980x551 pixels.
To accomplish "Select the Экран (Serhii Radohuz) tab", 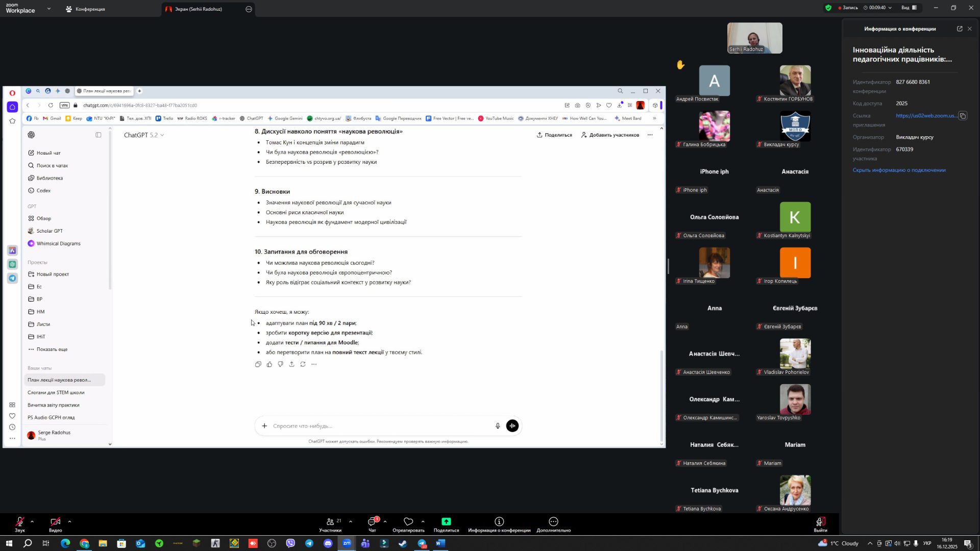I will click(x=198, y=9).
